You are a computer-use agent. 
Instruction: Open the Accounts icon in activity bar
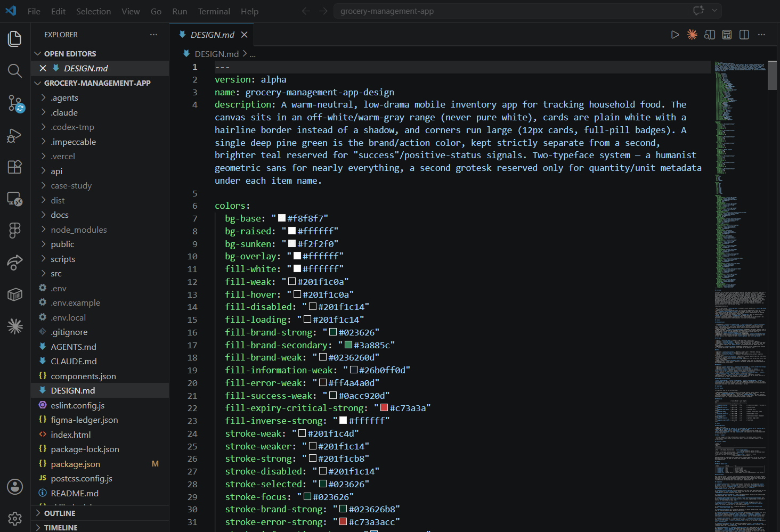coord(15,486)
